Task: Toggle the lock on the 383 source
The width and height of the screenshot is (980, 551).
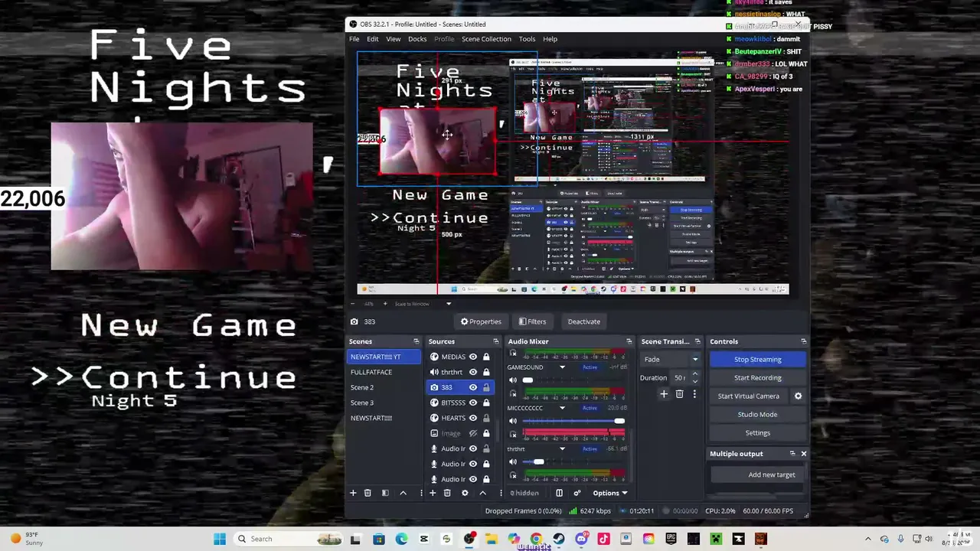Action: point(486,387)
